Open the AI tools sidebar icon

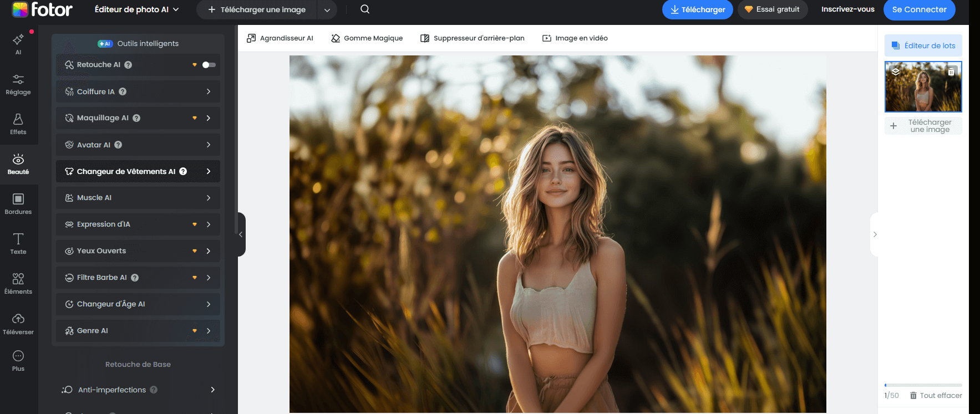(18, 44)
